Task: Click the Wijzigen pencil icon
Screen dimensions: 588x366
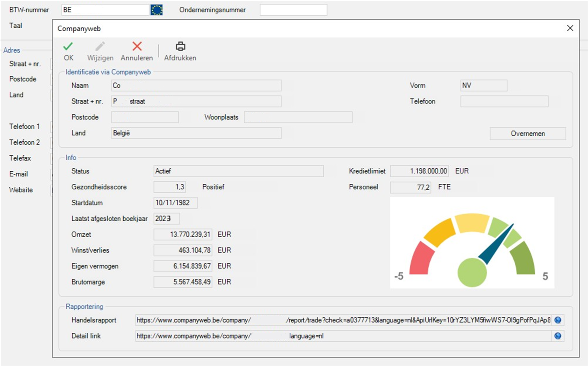Action: [100, 47]
